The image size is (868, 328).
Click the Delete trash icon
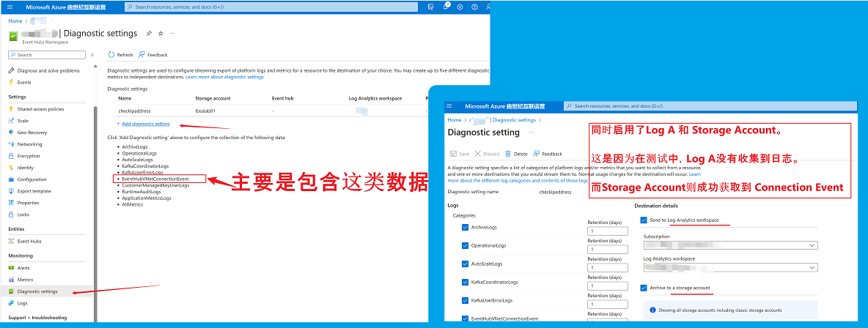click(508, 154)
